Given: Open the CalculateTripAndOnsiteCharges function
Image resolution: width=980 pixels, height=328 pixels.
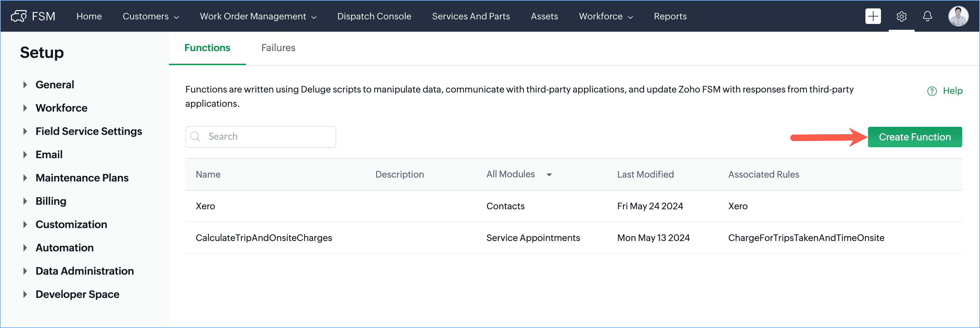Looking at the screenshot, I should tap(264, 238).
